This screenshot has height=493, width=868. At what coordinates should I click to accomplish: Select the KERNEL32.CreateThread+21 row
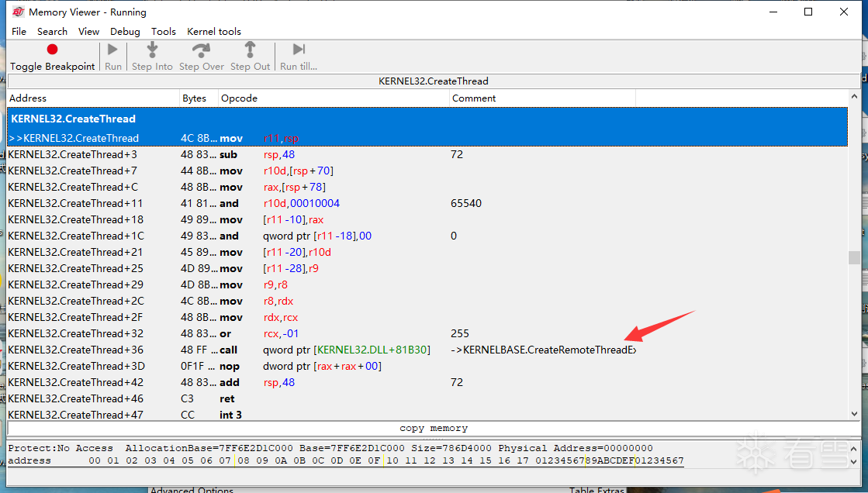point(427,252)
